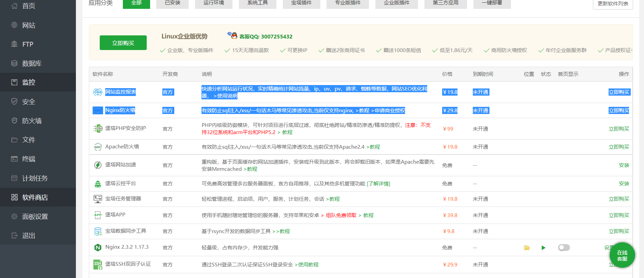Screen dimensions: 644x278
Task: Click the Apache防火墙 WAF icon
Action: [x=98, y=147]
